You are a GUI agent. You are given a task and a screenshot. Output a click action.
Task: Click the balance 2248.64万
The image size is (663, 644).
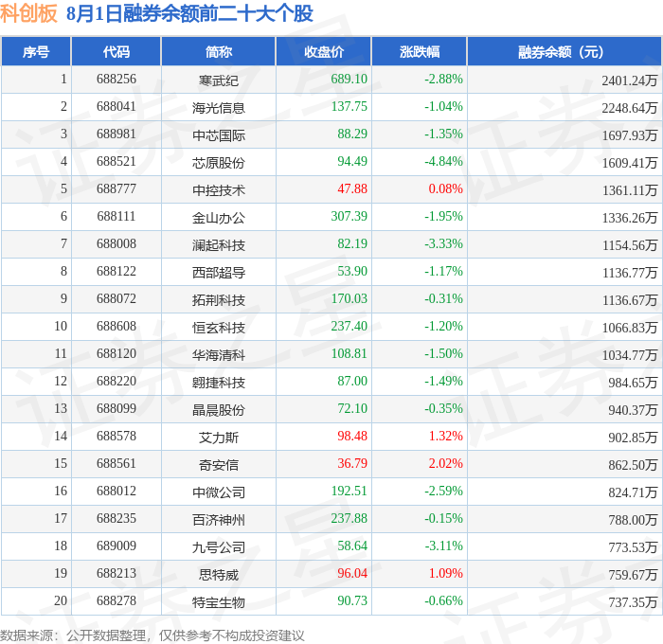pyautogui.click(x=630, y=108)
